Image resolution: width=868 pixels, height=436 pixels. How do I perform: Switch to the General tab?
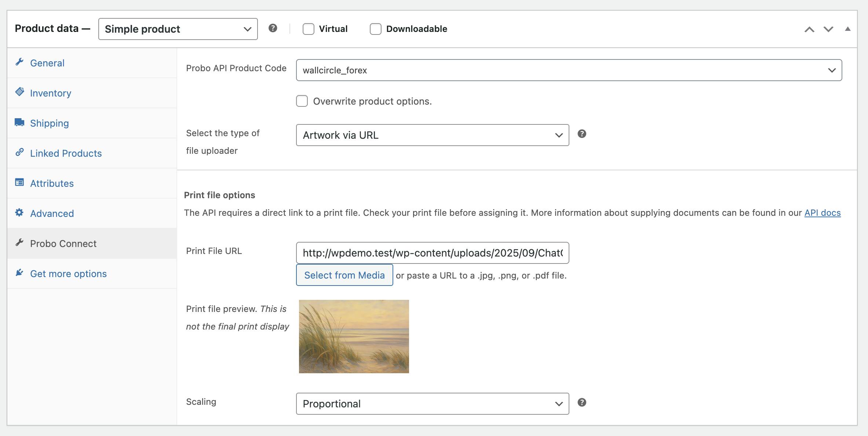click(47, 63)
